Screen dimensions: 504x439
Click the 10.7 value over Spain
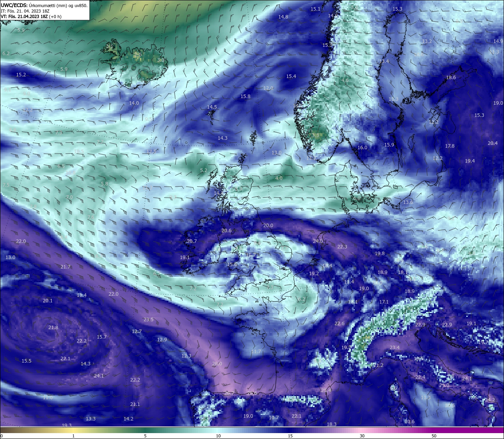(x=274, y=418)
